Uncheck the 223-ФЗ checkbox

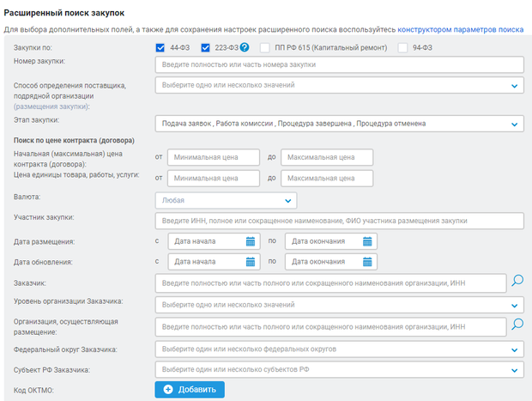coord(206,47)
